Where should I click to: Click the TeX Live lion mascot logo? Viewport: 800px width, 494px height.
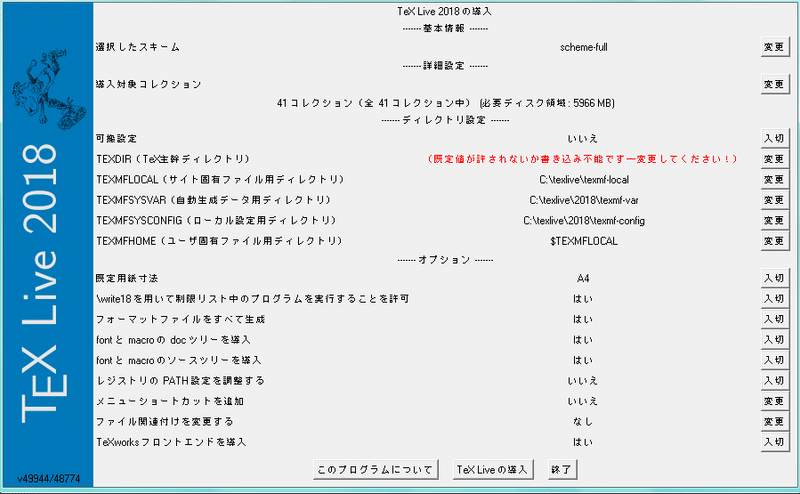[48, 89]
